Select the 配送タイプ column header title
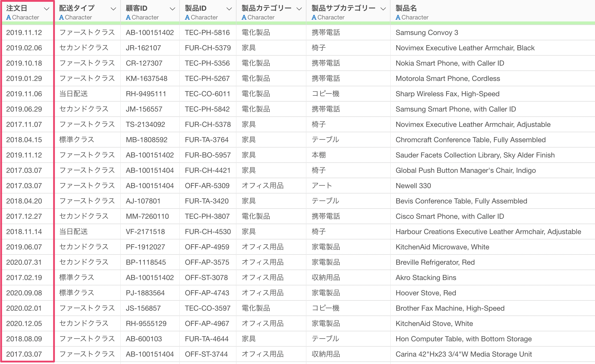The width and height of the screenshot is (595, 364). [x=77, y=8]
